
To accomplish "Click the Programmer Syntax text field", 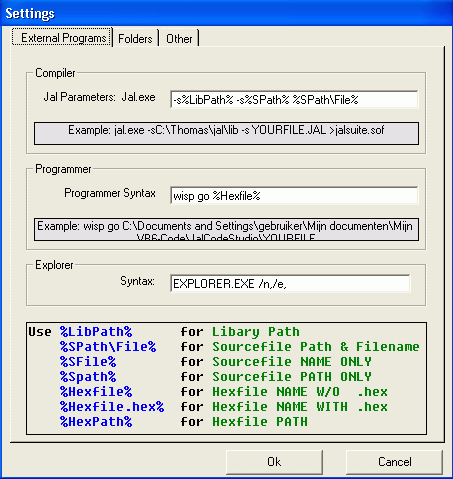I will pos(294,195).
